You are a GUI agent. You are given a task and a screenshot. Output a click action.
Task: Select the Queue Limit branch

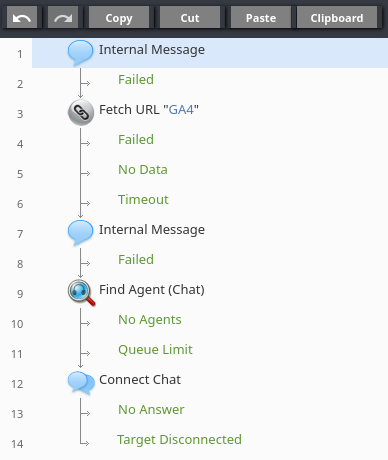click(x=155, y=350)
